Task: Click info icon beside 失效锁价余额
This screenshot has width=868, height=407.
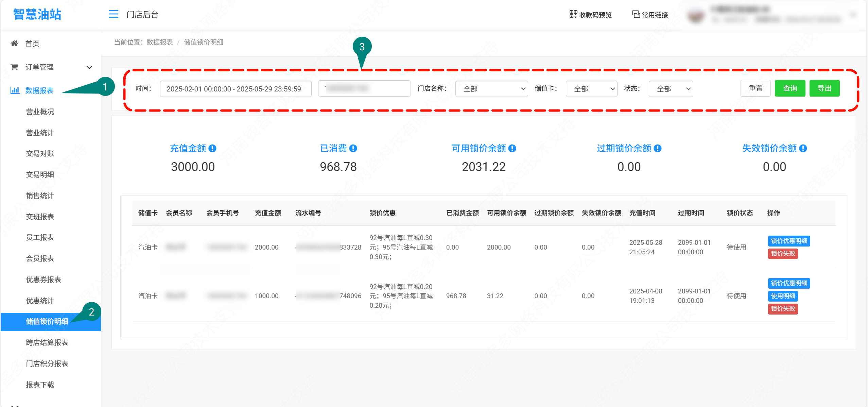Action: (803, 149)
